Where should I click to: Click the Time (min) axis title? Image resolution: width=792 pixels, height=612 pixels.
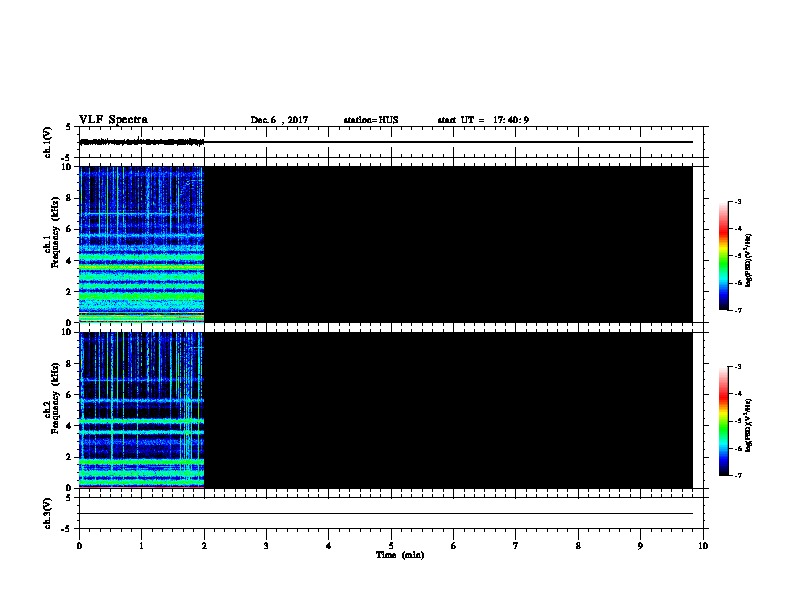coord(400,555)
